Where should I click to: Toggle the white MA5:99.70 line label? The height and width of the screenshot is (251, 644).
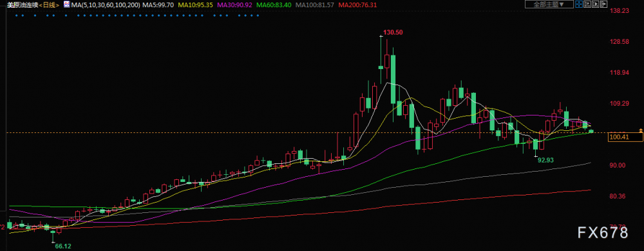(158, 5)
